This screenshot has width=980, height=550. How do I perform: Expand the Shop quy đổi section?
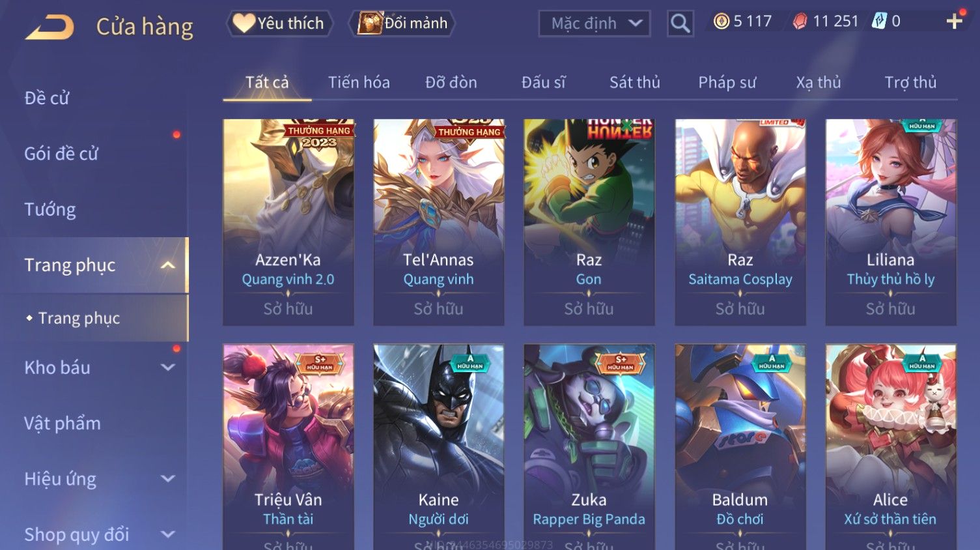pyautogui.click(x=168, y=534)
